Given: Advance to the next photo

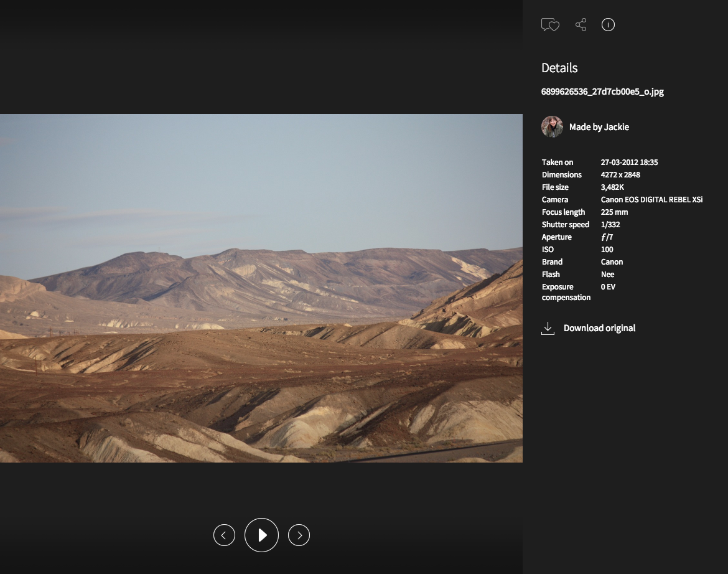Looking at the screenshot, I should [299, 535].
